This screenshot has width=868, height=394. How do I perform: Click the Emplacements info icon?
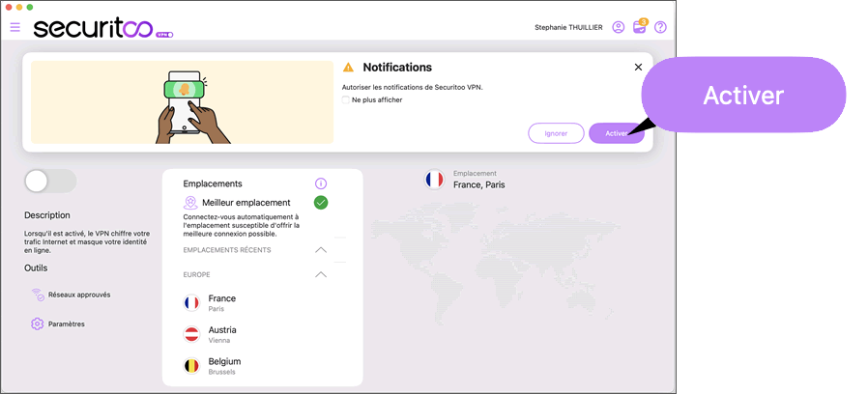pos(321,183)
